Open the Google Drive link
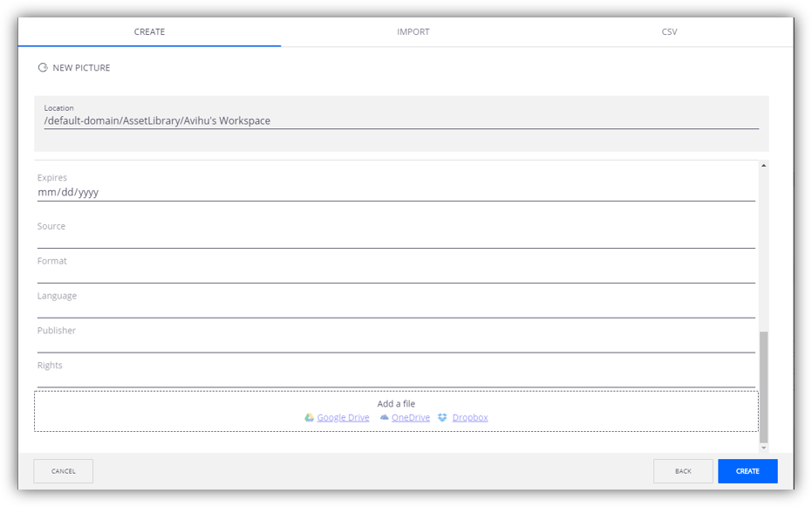Screen dimensions: 812x507 pyautogui.click(x=343, y=418)
